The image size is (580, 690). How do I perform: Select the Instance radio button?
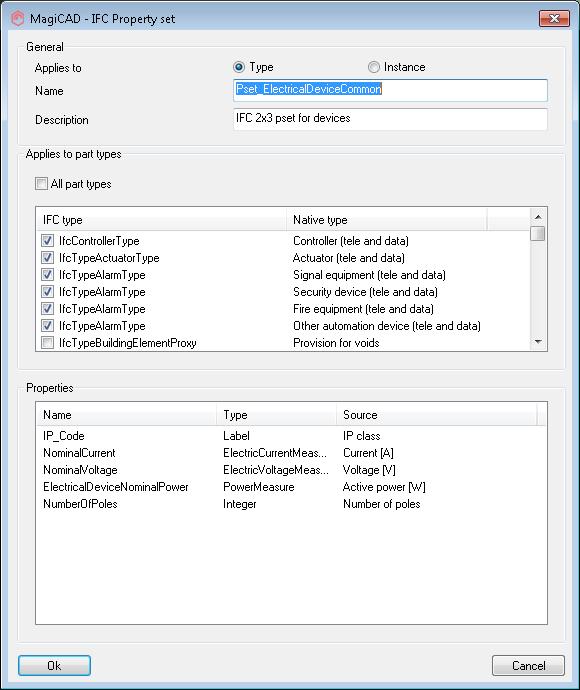click(x=374, y=67)
